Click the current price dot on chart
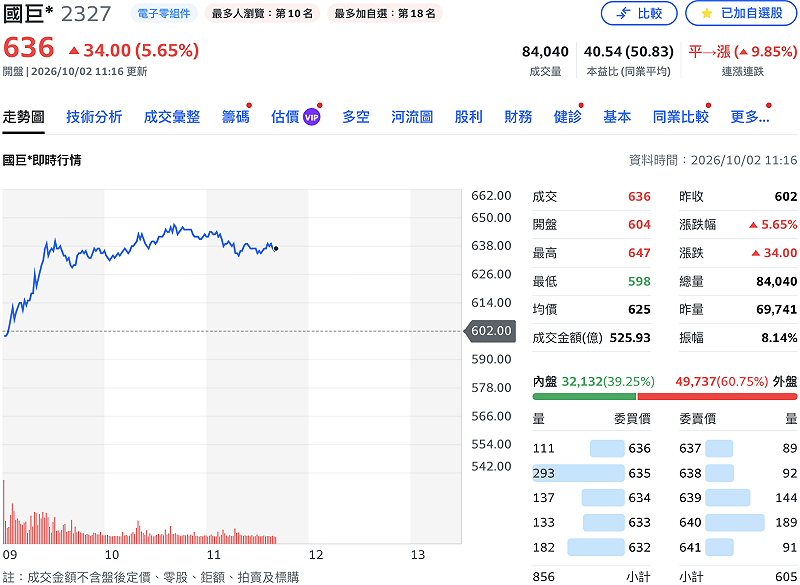800x585 pixels. click(276, 249)
